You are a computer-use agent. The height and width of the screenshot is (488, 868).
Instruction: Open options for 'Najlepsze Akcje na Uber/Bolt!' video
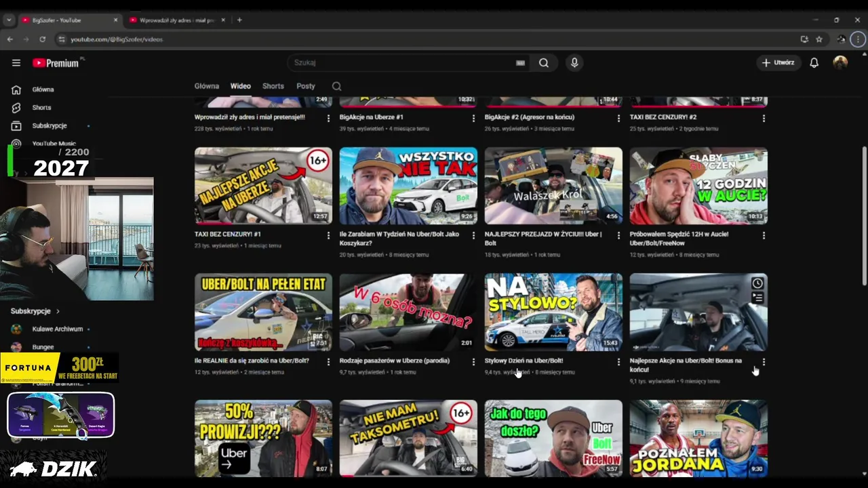(764, 362)
